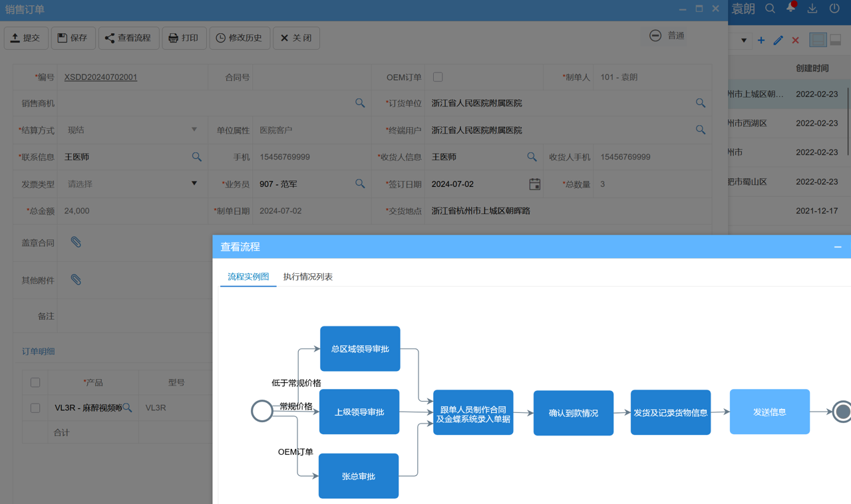Click the notification bell icon
The height and width of the screenshot is (504, 851).
(x=790, y=8)
